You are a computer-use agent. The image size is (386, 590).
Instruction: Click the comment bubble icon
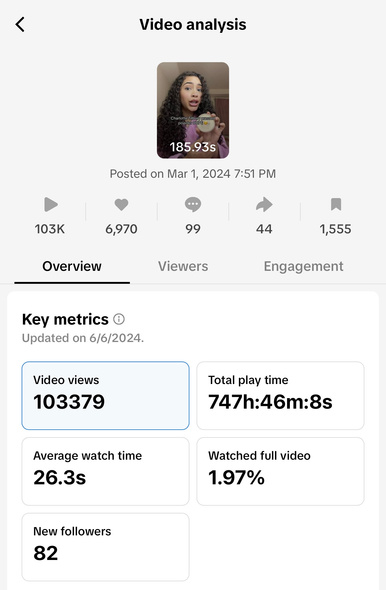[x=193, y=205]
